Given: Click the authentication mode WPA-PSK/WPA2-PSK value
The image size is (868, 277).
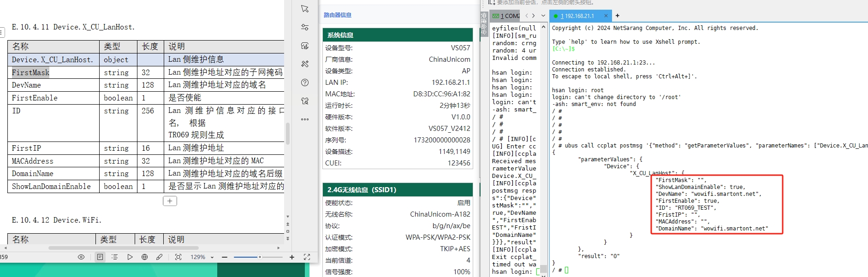Looking at the screenshot, I should [438, 237].
